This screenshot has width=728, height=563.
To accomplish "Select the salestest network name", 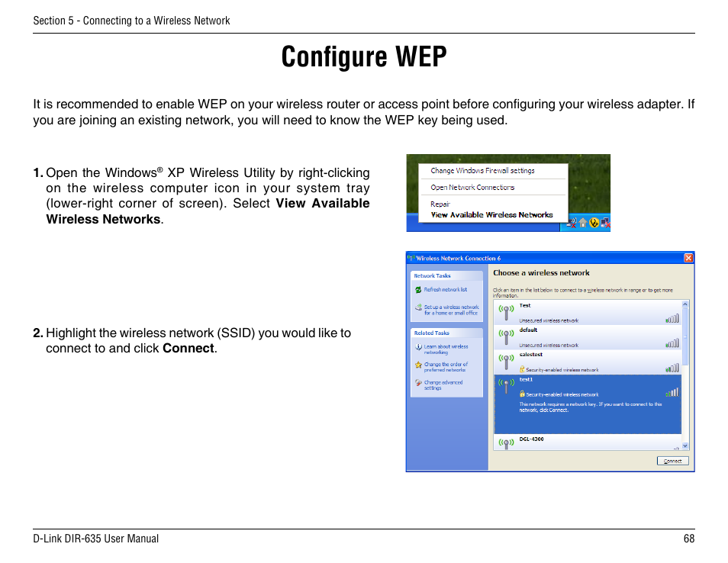I will pos(530,355).
